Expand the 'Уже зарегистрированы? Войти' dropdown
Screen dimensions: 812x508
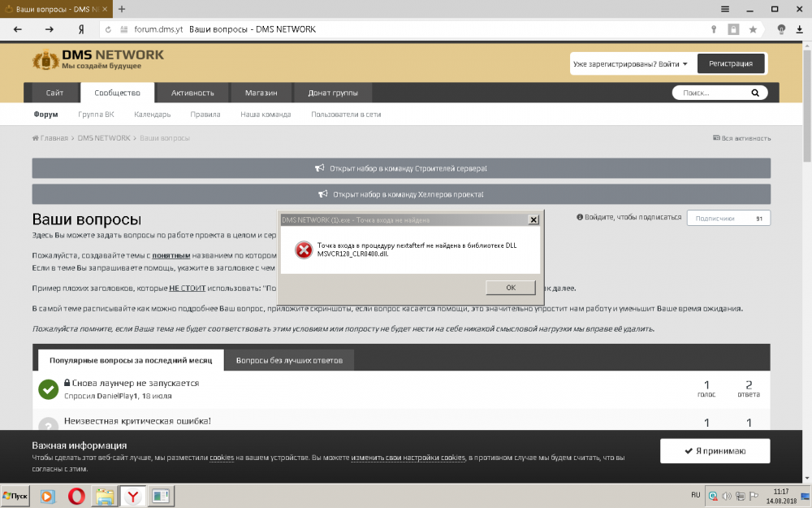click(630, 63)
